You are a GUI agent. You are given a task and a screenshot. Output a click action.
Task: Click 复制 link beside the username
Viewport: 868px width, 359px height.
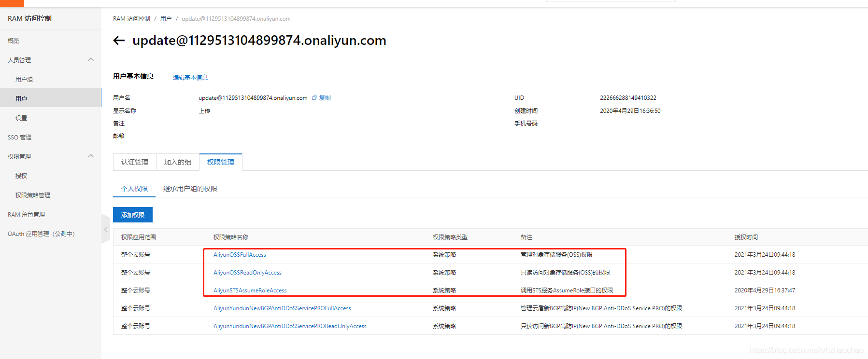coord(325,98)
